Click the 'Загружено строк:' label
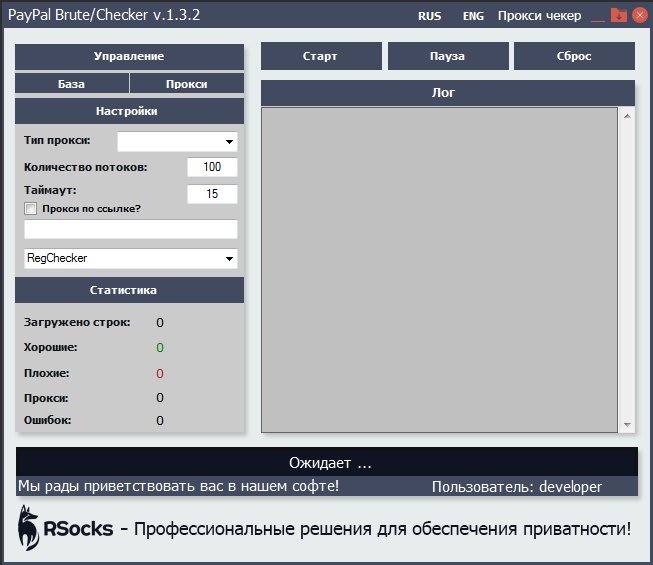The height and width of the screenshot is (565, 653). pos(77,323)
